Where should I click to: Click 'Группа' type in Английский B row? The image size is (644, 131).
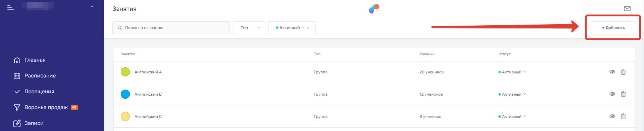320,94
